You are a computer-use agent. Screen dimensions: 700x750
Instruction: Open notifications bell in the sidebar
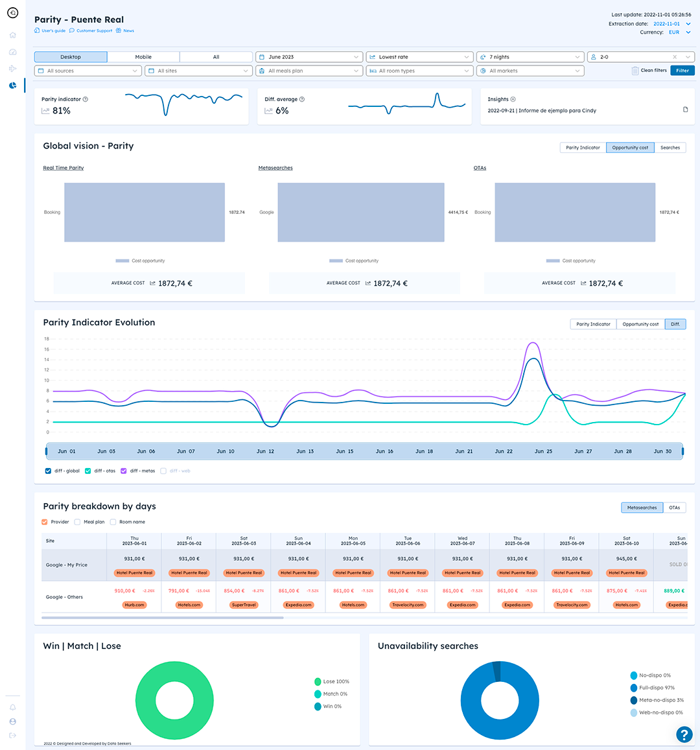coord(13,707)
